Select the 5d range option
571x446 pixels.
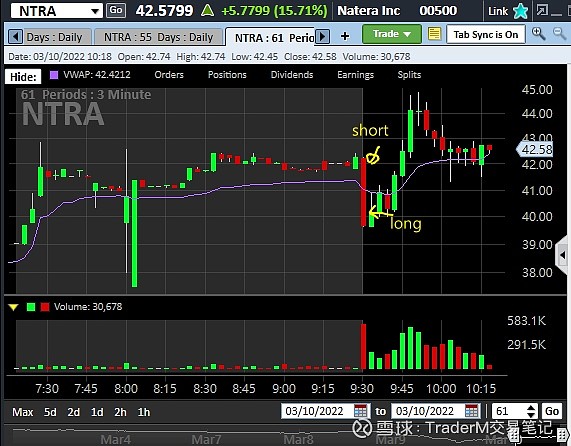pyautogui.click(x=50, y=412)
